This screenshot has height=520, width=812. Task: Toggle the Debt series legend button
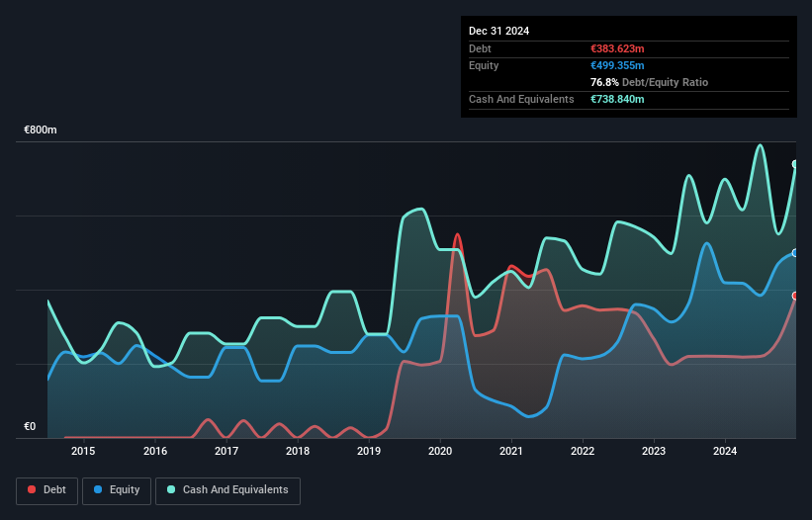coord(47,490)
